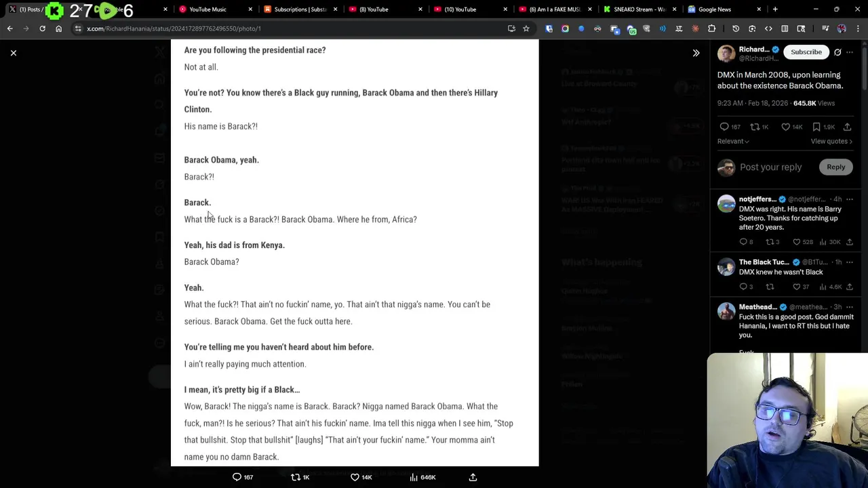
Task: Click the side panel scrollbar
Action: [x=865, y=68]
